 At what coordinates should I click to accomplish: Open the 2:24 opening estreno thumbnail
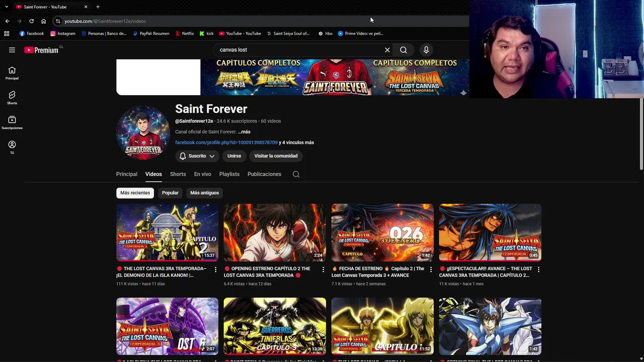point(275,232)
